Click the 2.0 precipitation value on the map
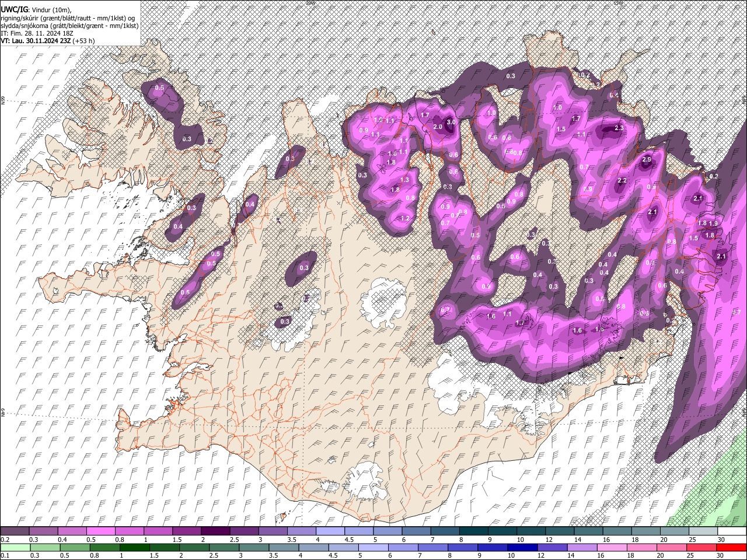 coord(438,127)
